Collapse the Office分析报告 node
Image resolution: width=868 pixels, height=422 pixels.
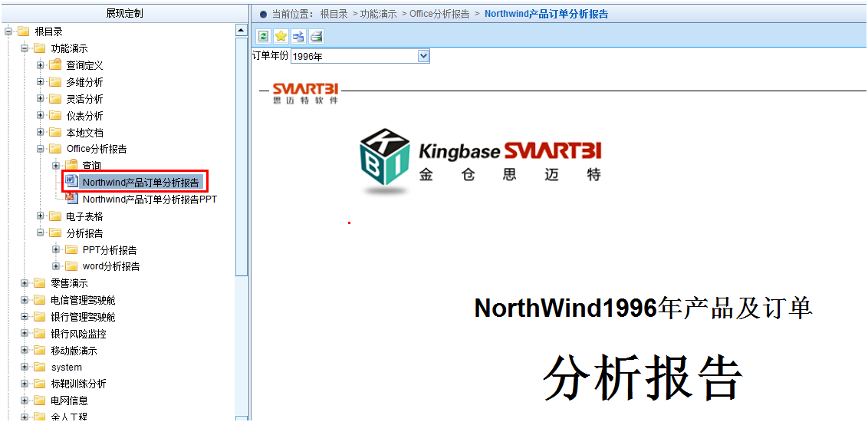(41, 148)
